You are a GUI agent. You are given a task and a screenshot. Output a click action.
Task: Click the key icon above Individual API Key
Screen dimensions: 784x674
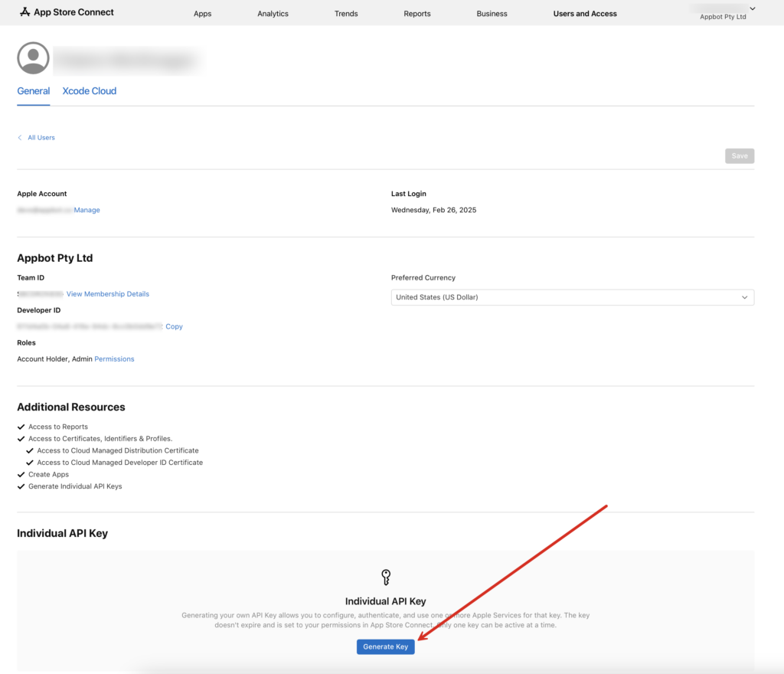click(385, 577)
